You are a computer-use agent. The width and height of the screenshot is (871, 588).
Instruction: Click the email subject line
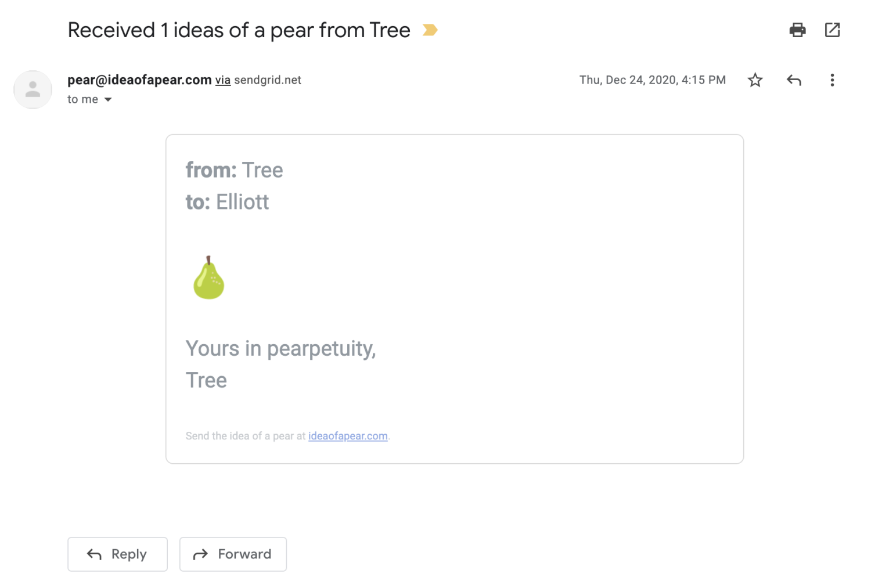tap(239, 30)
